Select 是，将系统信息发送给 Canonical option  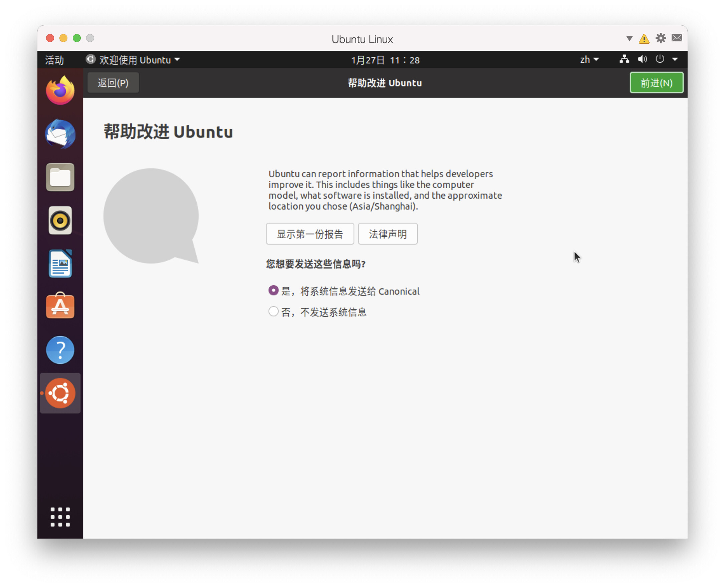click(344, 291)
